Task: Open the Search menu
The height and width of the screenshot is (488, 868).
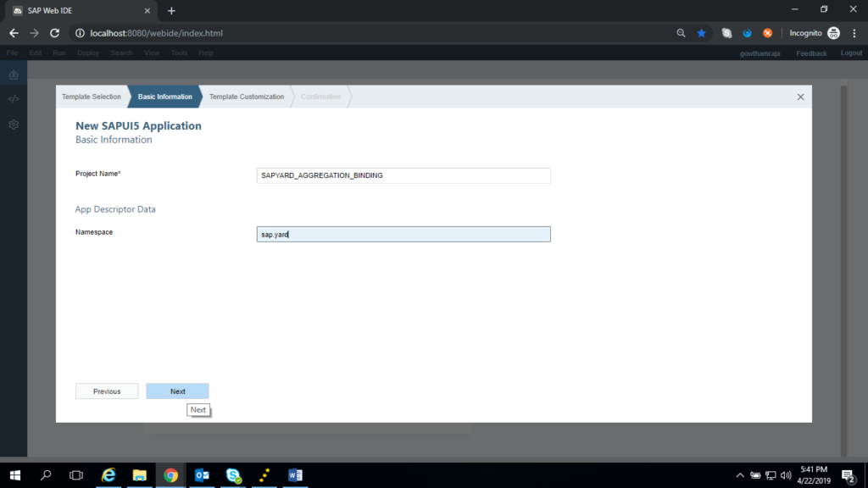Action: [121, 53]
